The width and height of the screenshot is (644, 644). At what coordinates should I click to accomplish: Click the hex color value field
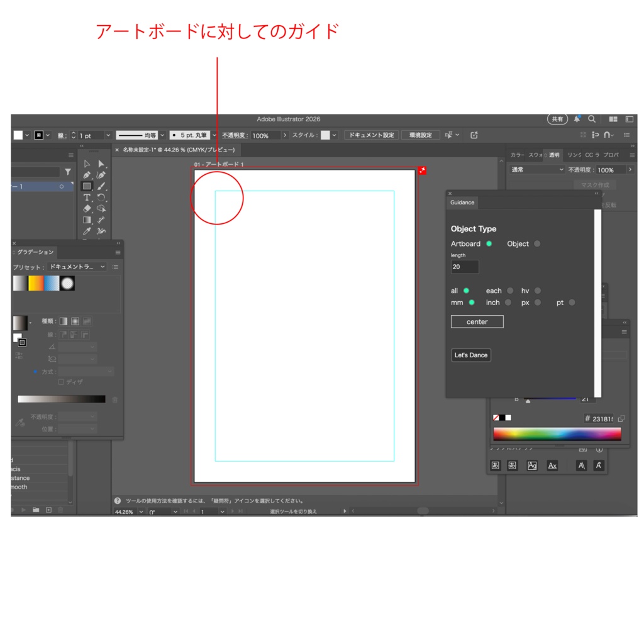point(602,418)
